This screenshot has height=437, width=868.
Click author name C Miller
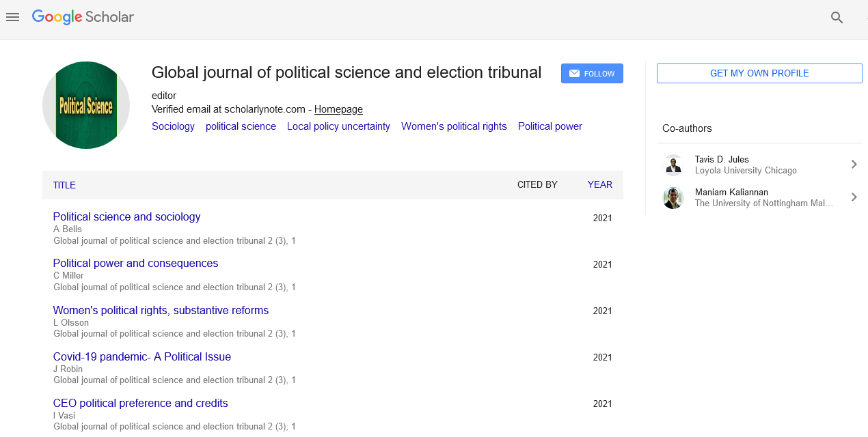(68, 276)
